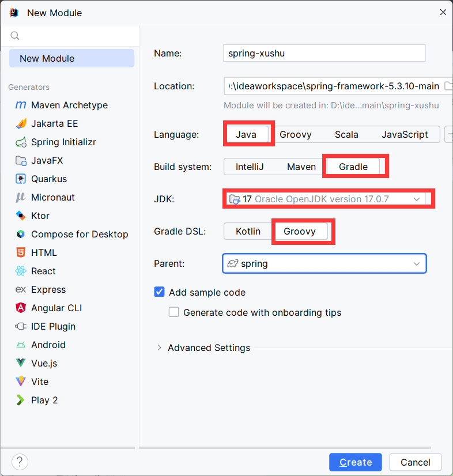Click the Express generator icon
Image resolution: width=453 pixels, height=476 pixels.
[x=21, y=290]
